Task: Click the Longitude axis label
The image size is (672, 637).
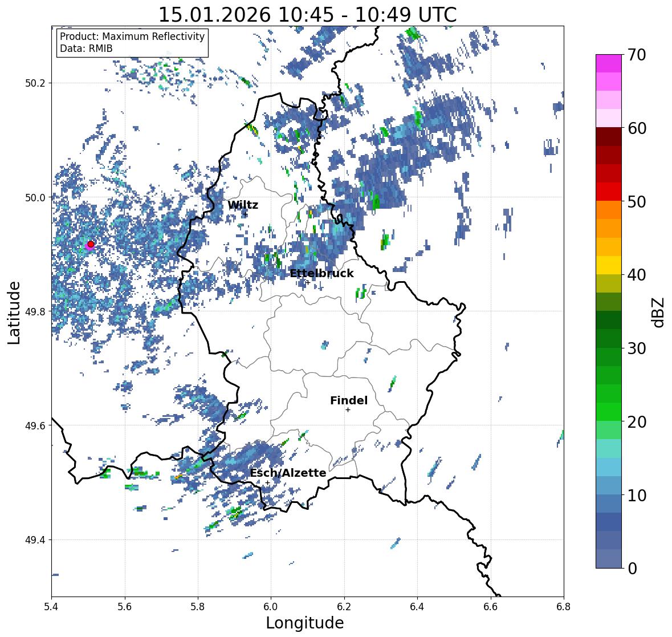Action: (305, 623)
